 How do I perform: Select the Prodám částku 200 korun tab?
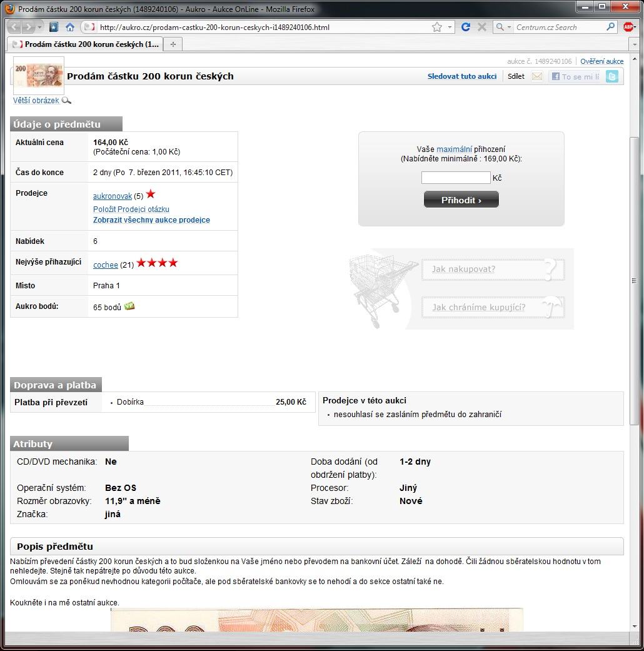pos(86,44)
